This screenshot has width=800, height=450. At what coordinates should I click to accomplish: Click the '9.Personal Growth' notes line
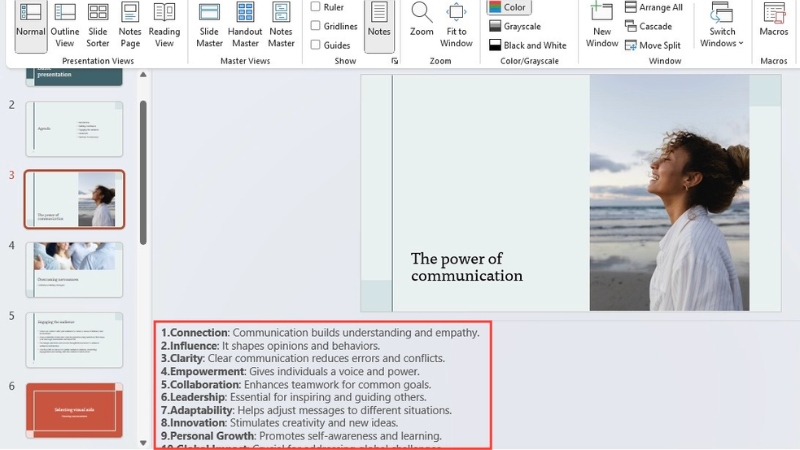pos(302,436)
